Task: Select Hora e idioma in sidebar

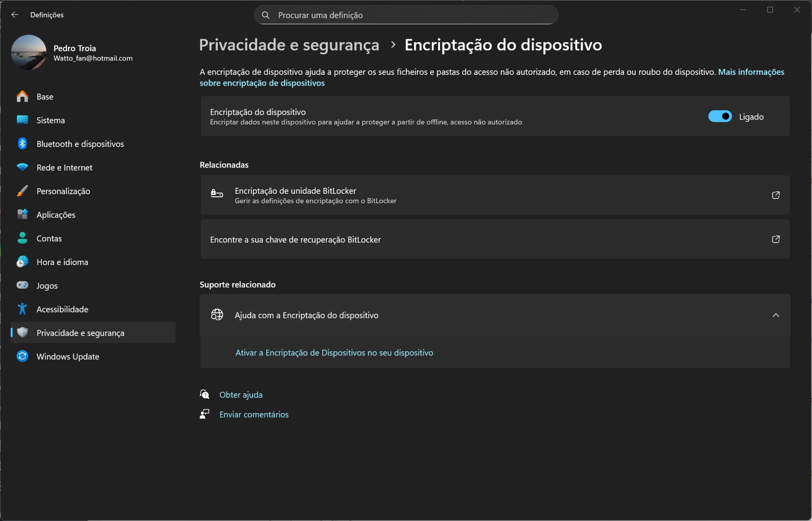Action: [x=62, y=262]
